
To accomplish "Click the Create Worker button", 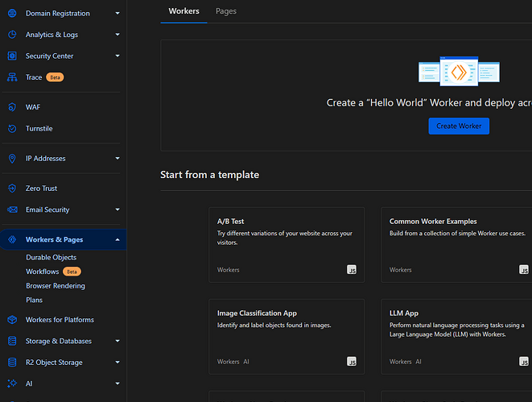I will [459, 126].
